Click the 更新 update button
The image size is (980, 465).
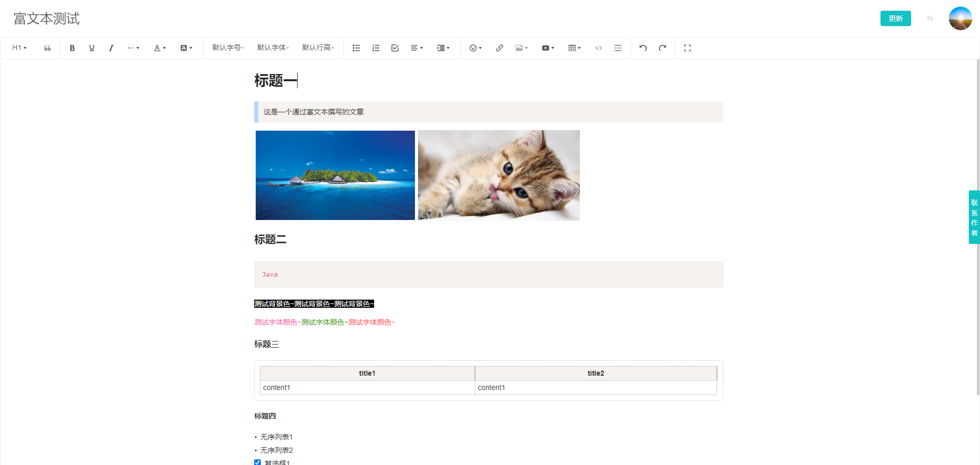click(895, 18)
